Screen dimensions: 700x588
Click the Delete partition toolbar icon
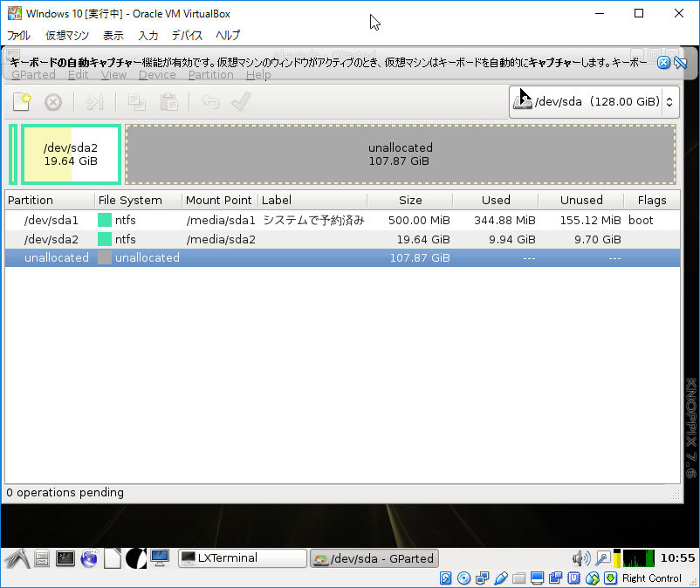pyautogui.click(x=53, y=102)
